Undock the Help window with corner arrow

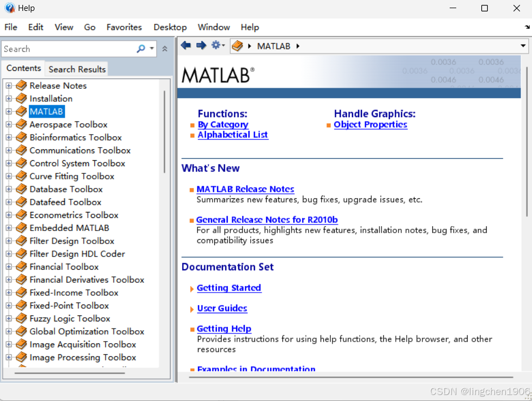pyautogui.click(x=527, y=27)
